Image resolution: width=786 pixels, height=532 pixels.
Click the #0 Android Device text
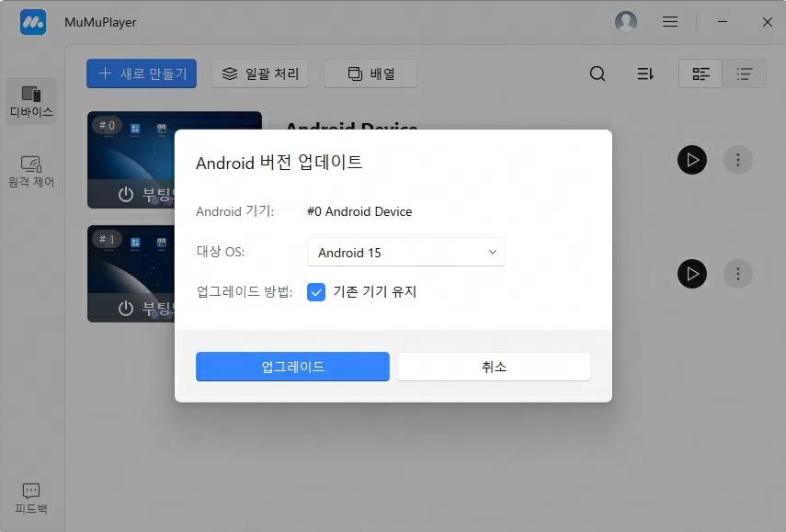(x=359, y=211)
